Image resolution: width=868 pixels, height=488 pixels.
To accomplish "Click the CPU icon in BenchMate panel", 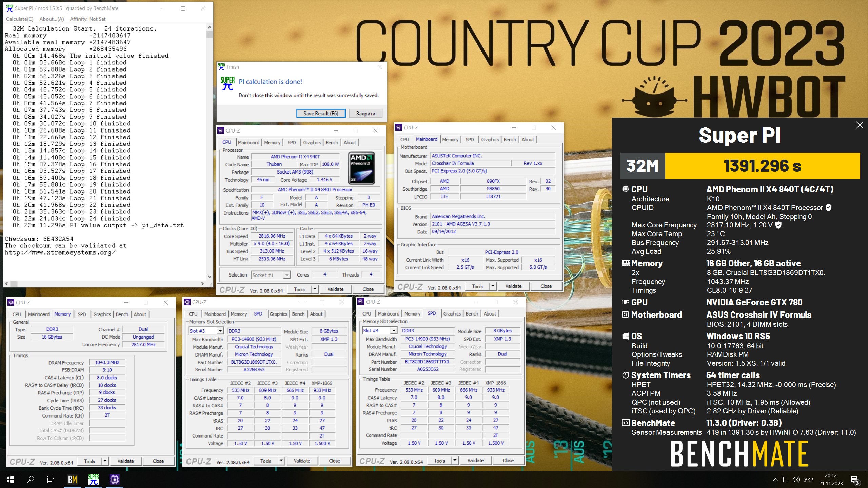I will pos(626,189).
